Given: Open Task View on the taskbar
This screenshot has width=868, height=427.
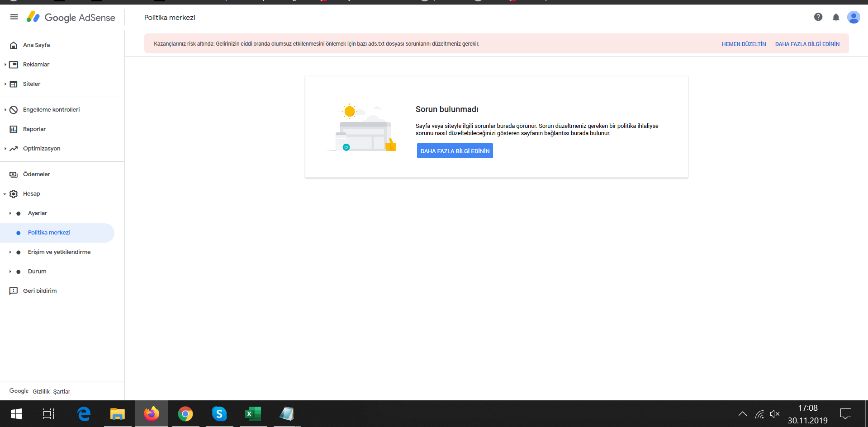Looking at the screenshot, I should coord(49,414).
